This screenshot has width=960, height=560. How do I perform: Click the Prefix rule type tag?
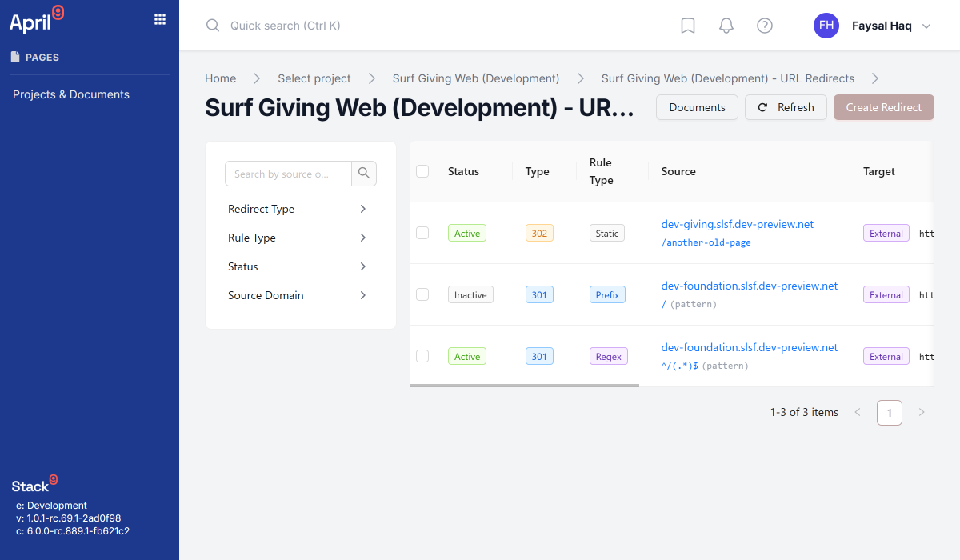(607, 295)
